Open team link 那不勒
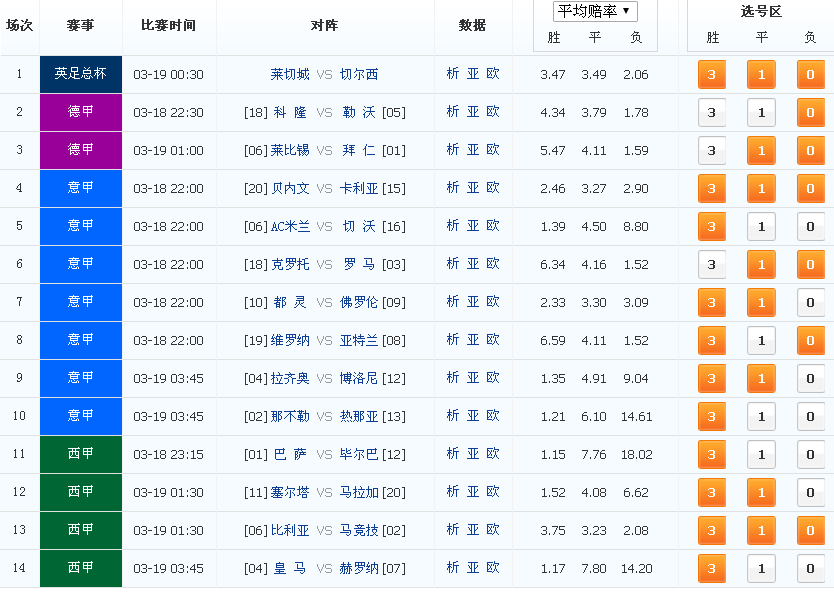Viewport: 834px width, 592px height. [x=290, y=416]
